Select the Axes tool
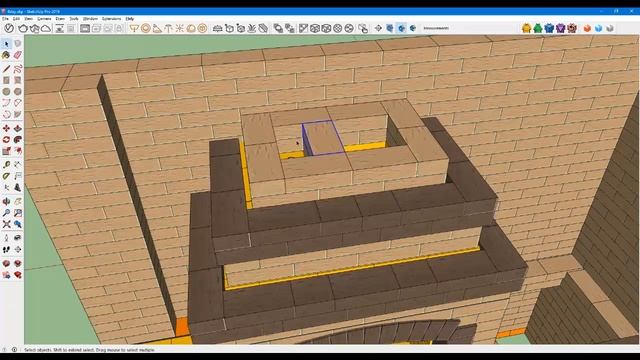 tap(6, 188)
